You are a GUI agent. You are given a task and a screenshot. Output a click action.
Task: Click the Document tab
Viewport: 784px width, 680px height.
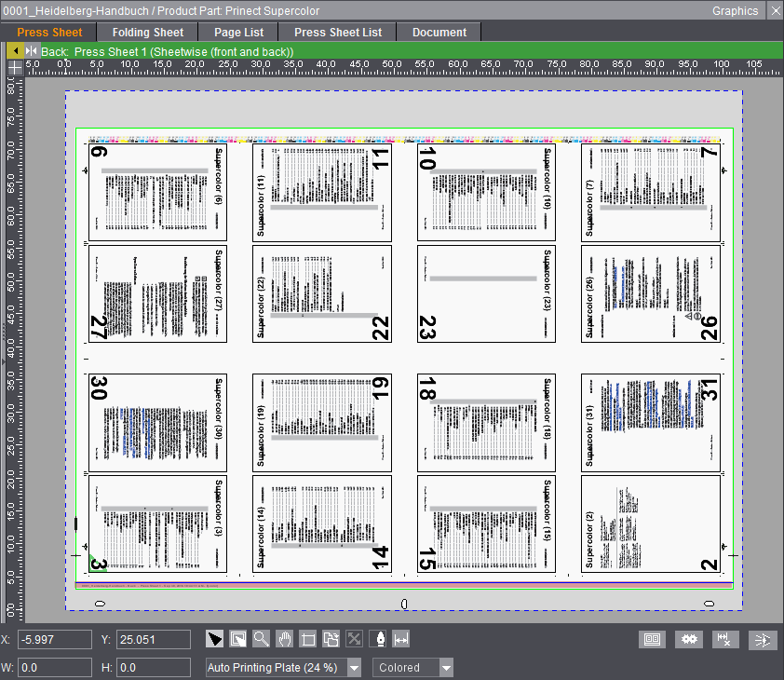point(439,32)
